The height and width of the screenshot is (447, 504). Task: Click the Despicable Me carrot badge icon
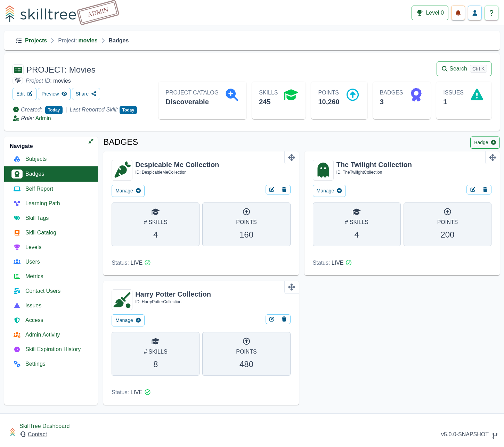(122, 170)
